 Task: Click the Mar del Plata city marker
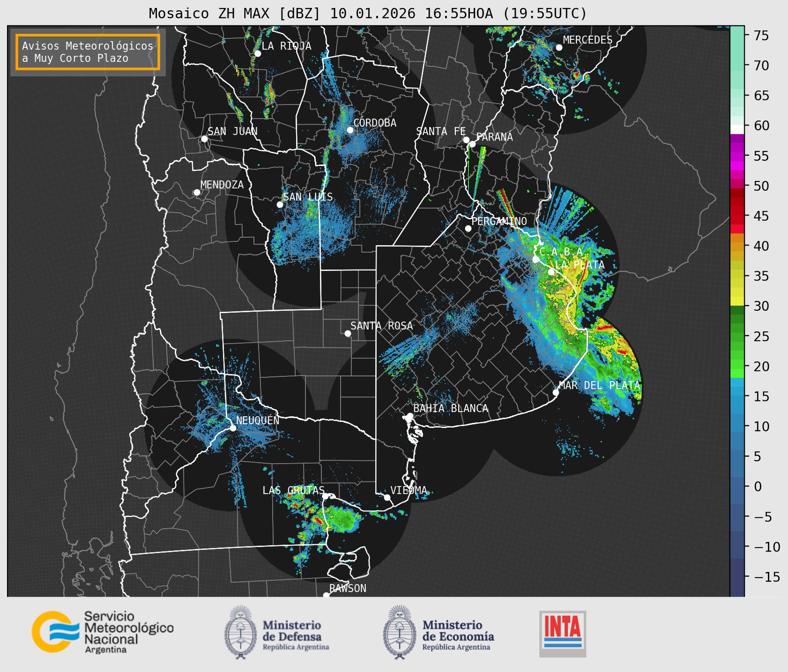555,393
